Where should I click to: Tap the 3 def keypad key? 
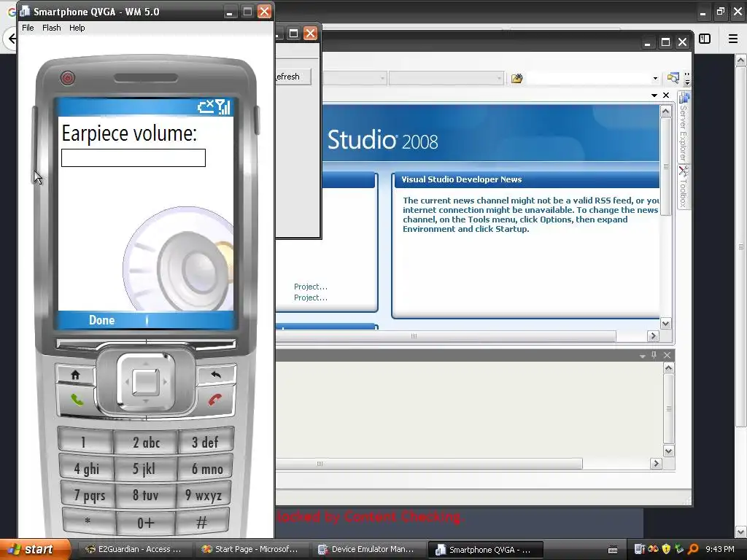point(205,442)
